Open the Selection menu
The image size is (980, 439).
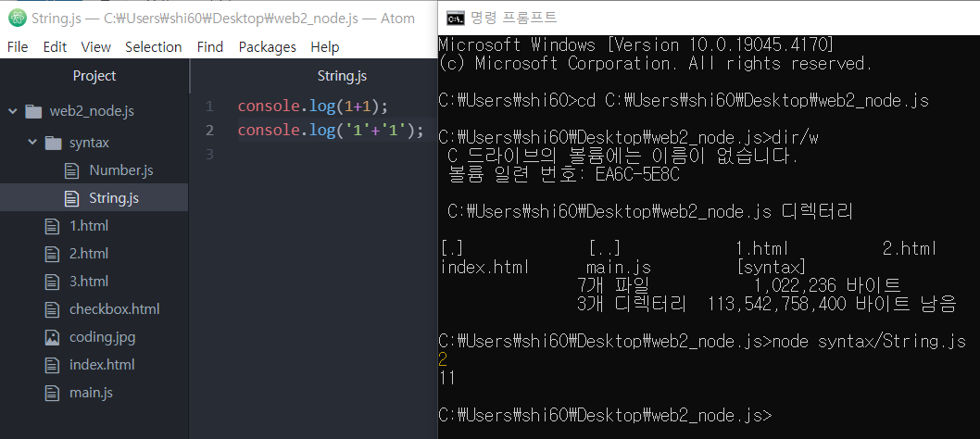[153, 47]
